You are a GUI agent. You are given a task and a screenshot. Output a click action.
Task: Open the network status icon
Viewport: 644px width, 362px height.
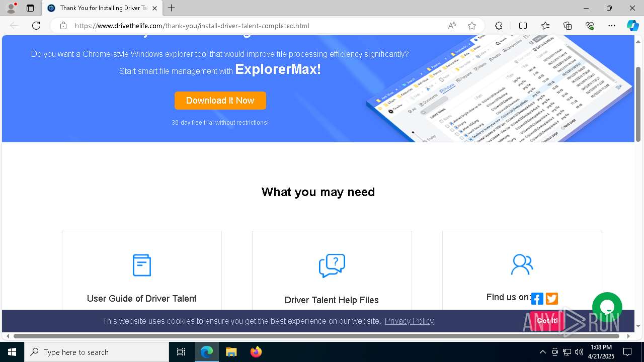pyautogui.click(x=567, y=352)
